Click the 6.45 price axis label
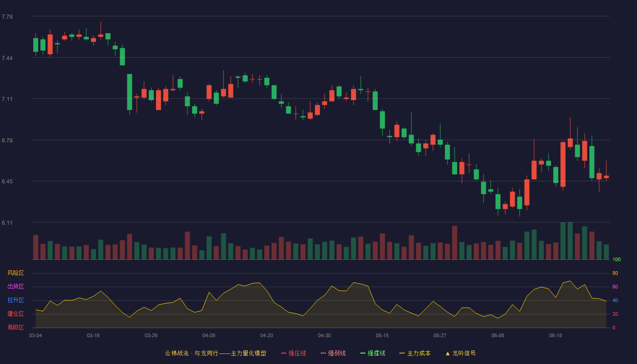This screenshot has width=637, height=364. 7,182
